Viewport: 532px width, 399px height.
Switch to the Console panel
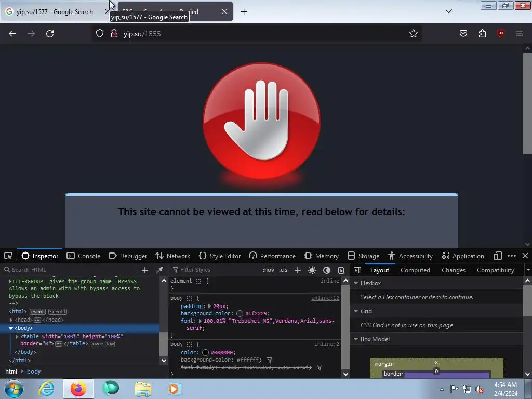pyautogui.click(x=84, y=256)
